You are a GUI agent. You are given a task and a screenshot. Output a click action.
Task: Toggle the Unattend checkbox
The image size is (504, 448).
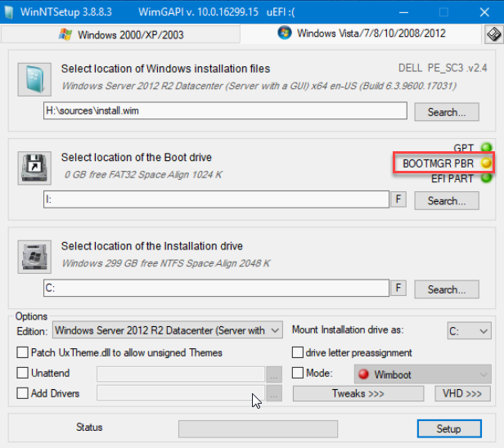coord(24,373)
